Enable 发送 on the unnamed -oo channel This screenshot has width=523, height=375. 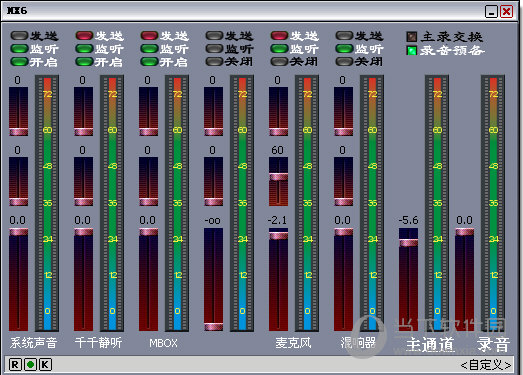(x=214, y=35)
